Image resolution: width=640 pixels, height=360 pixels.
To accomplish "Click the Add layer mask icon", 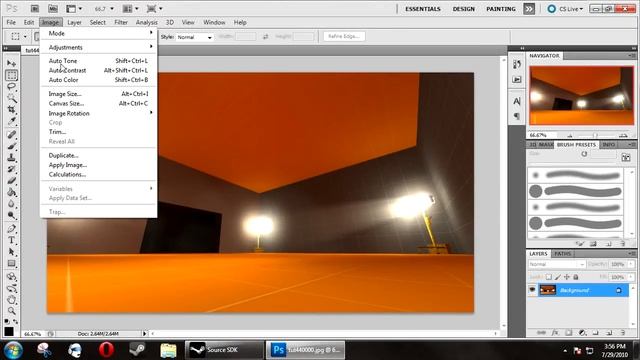I will click(569, 333).
